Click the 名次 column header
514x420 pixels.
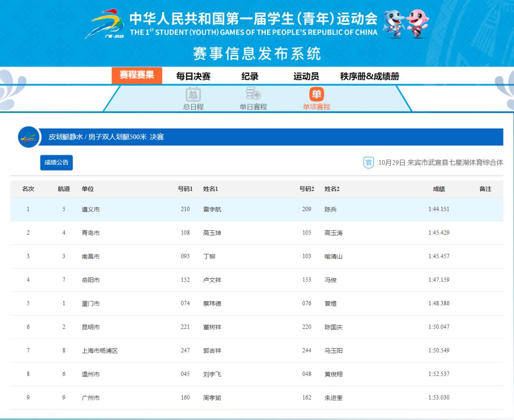click(x=28, y=189)
